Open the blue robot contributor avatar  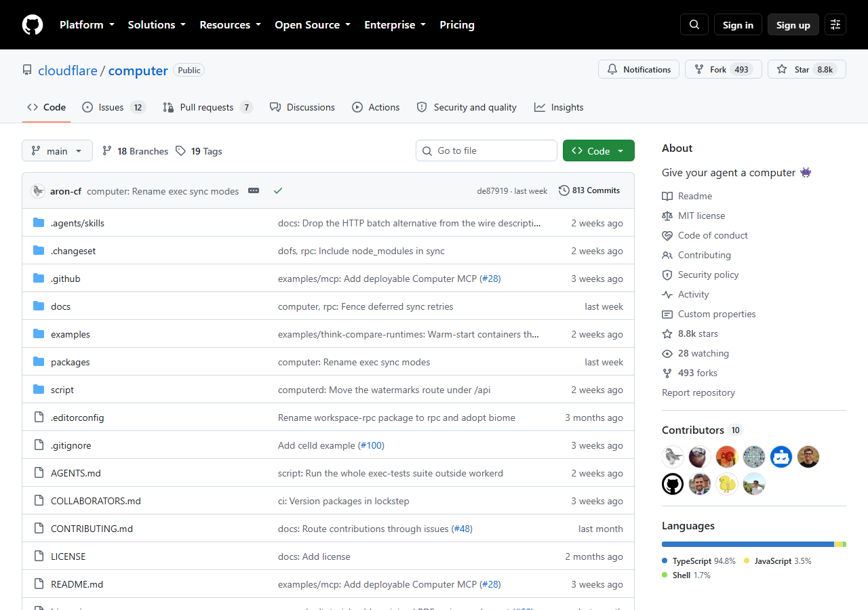[781, 457]
